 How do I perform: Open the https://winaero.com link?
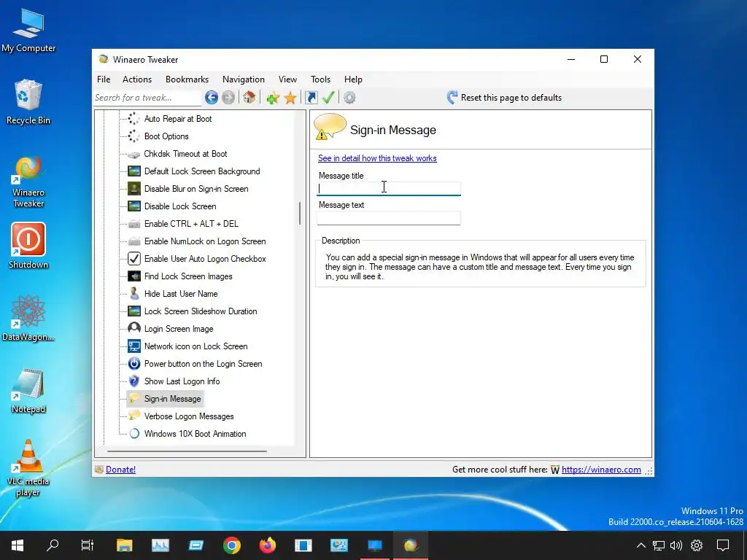[601, 470]
